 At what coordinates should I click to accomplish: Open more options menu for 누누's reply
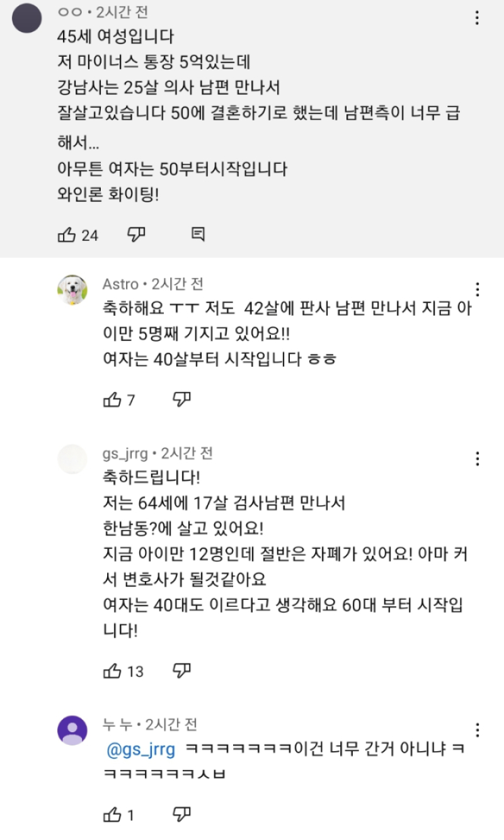(x=478, y=730)
